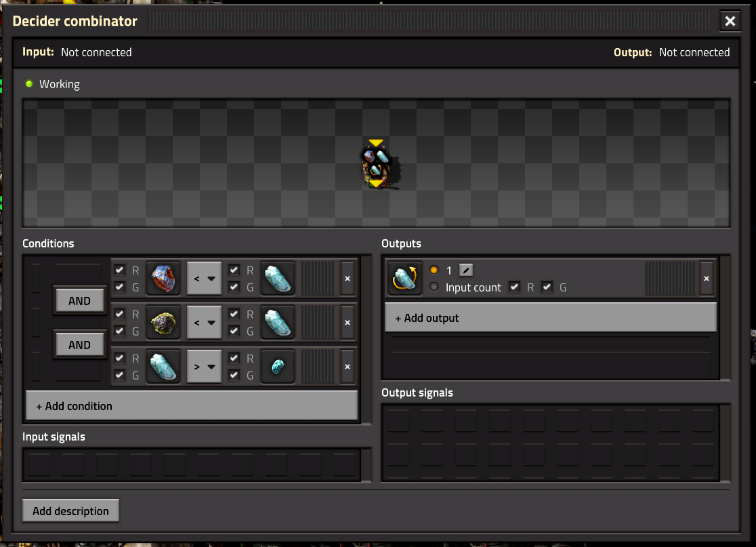Image resolution: width=756 pixels, height=547 pixels.
Task: Remove the first condition row
Action: tap(348, 279)
